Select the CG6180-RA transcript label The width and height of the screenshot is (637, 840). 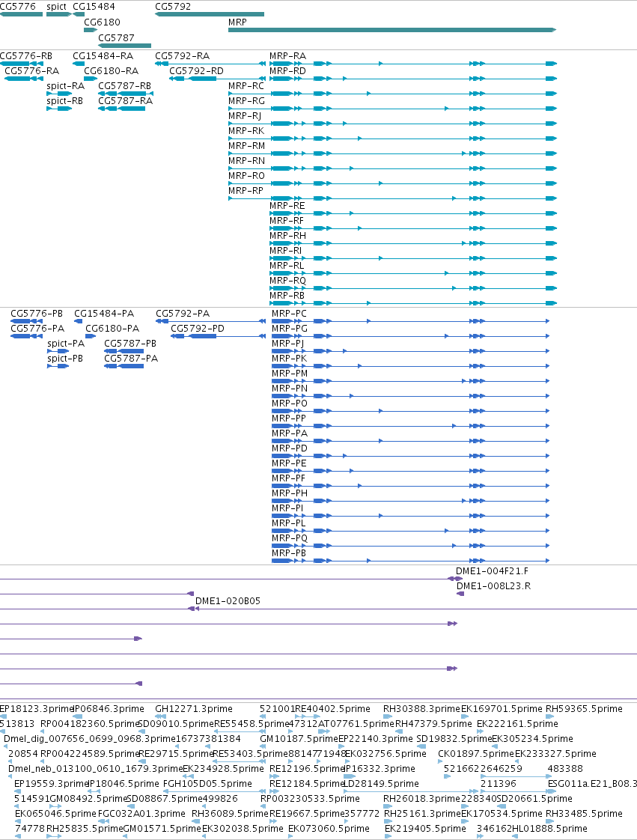(x=112, y=70)
